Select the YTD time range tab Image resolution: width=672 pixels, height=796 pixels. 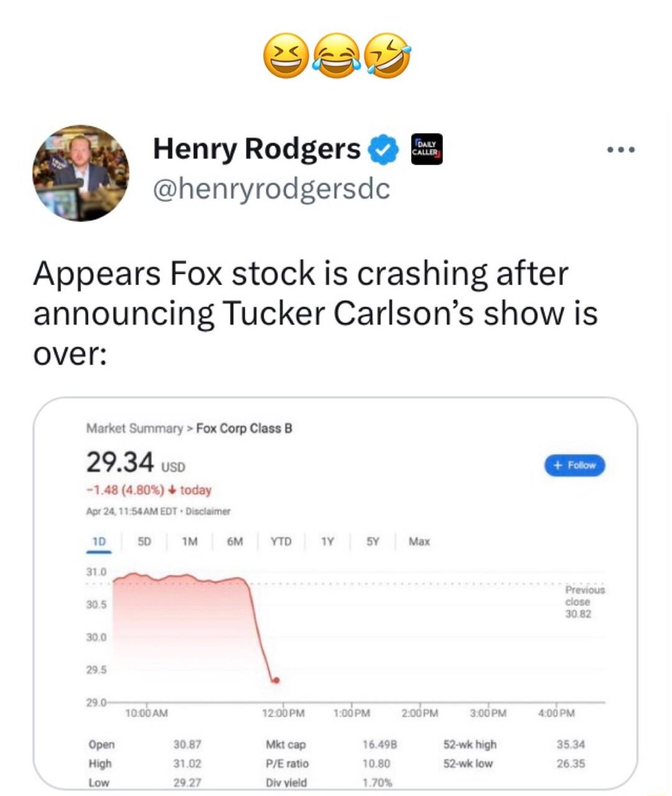pos(281,541)
